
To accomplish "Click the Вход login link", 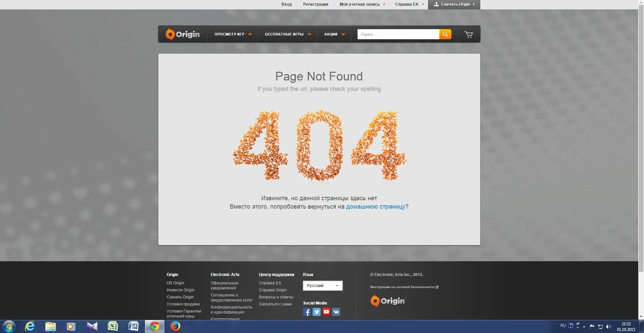I will click(286, 4).
